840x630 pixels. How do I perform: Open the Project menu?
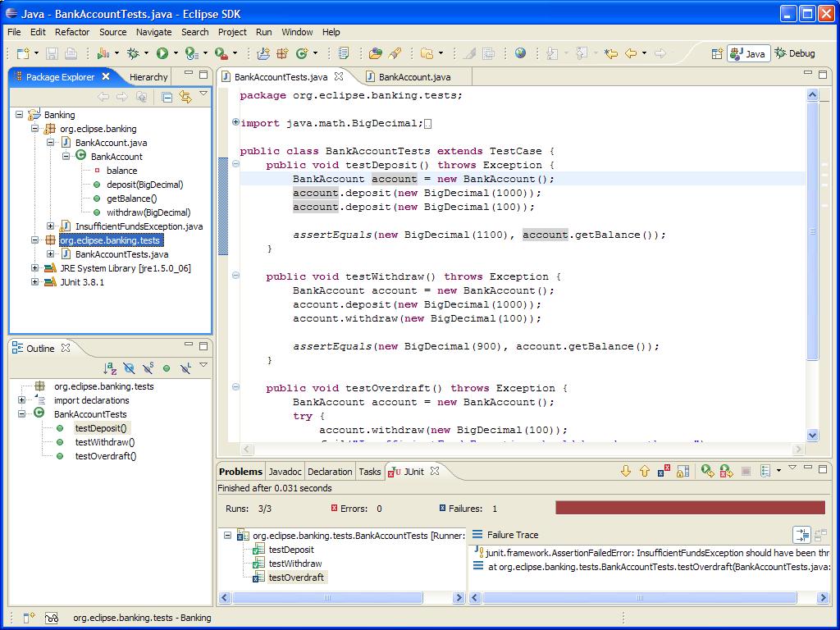pyautogui.click(x=232, y=32)
